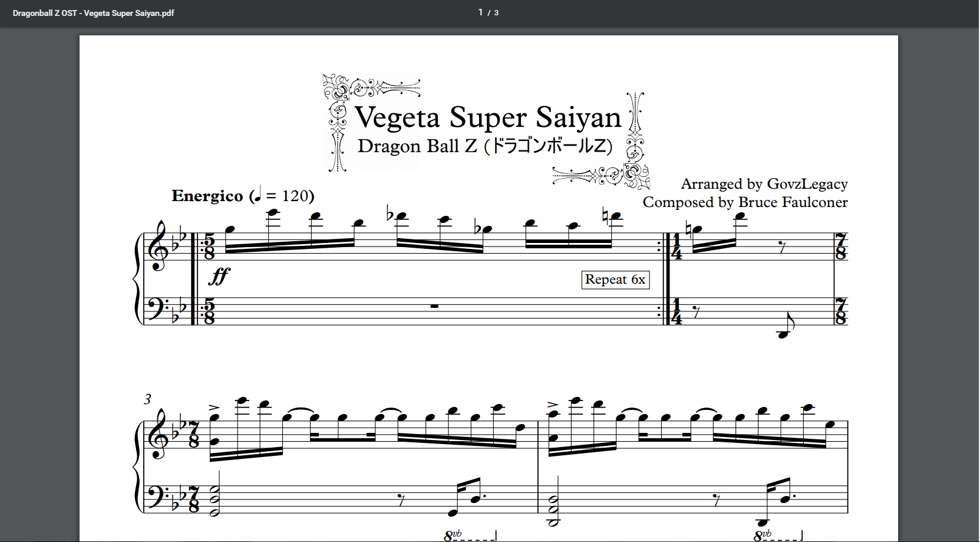
Task: Click the 5/8 time signature on the treble staff
Action: [x=209, y=247]
